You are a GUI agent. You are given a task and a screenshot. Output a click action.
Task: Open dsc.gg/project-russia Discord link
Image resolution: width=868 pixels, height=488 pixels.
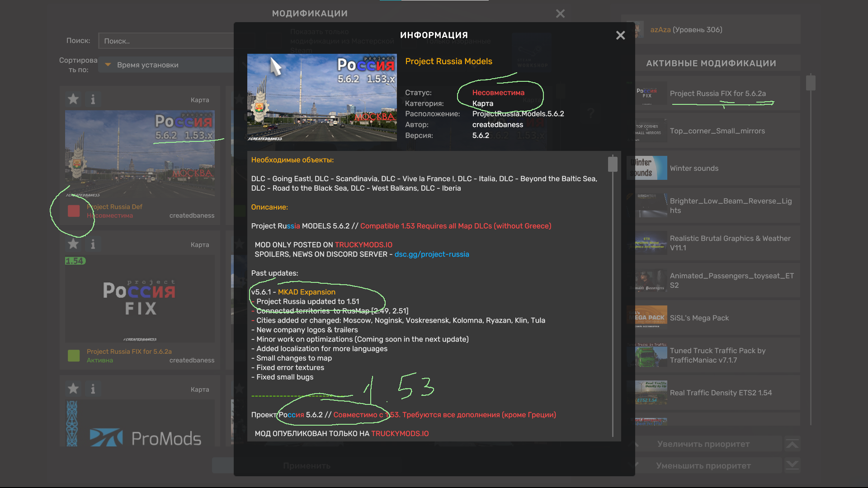[x=432, y=254]
